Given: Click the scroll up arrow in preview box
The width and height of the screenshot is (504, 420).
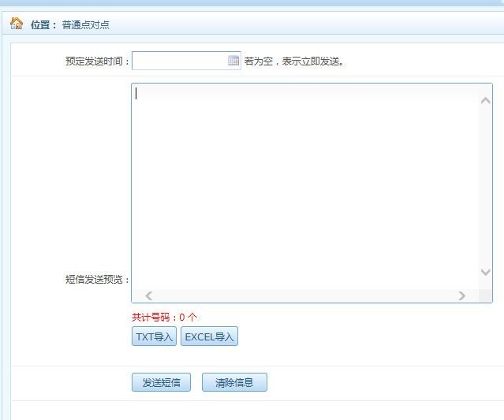Looking at the screenshot, I should point(485,100).
